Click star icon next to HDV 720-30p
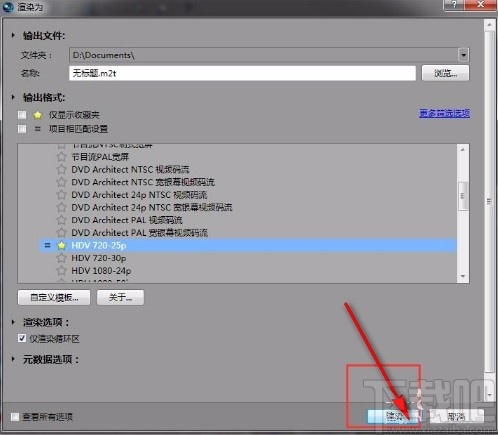498x435 pixels. [x=61, y=258]
